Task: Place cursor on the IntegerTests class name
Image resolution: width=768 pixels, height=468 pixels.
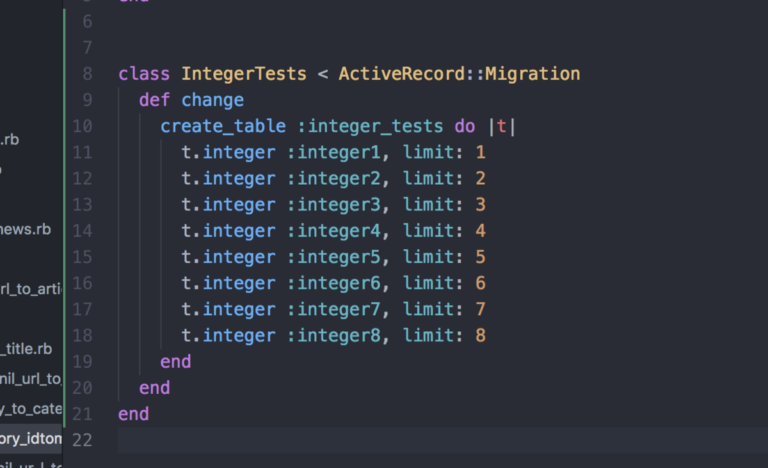Action: (x=244, y=74)
